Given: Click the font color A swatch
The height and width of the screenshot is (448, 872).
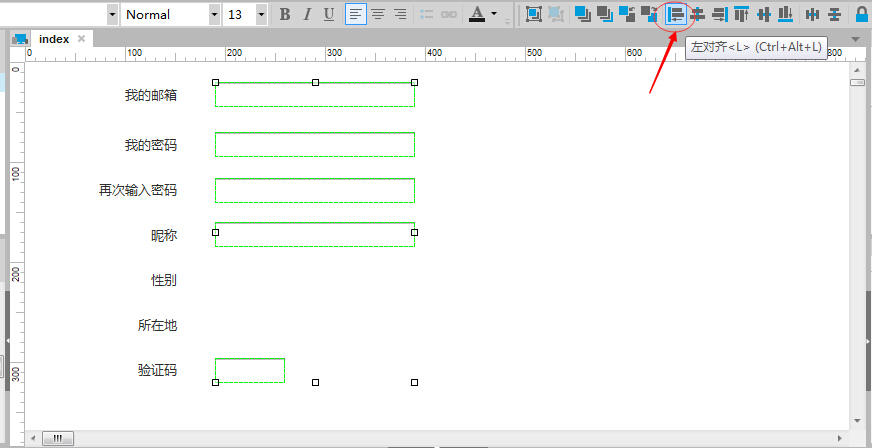Looking at the screenshot, I should [477, 14].
